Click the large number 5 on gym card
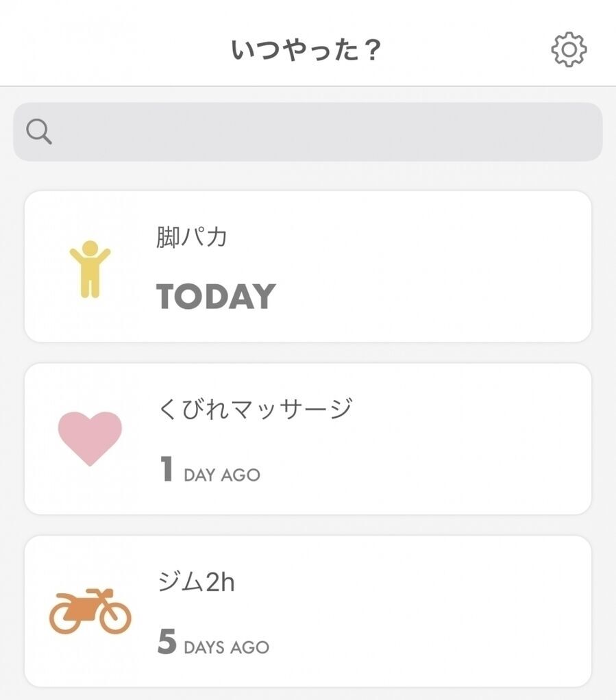The height and width of the screenshot is (700, 616). coord(167,642)
